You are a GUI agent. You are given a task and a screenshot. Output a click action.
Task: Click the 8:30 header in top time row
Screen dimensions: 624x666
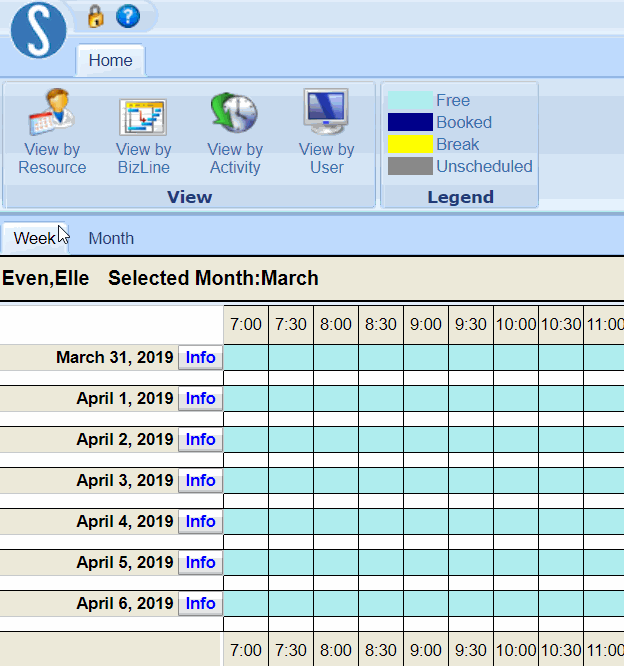click(381, 325)
